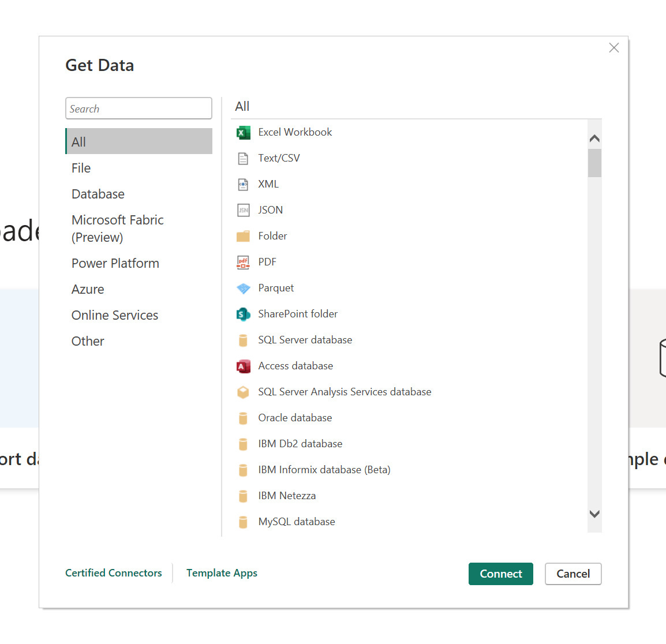Click the SQL Server Analysis Services cube icon

coord(243,392)
